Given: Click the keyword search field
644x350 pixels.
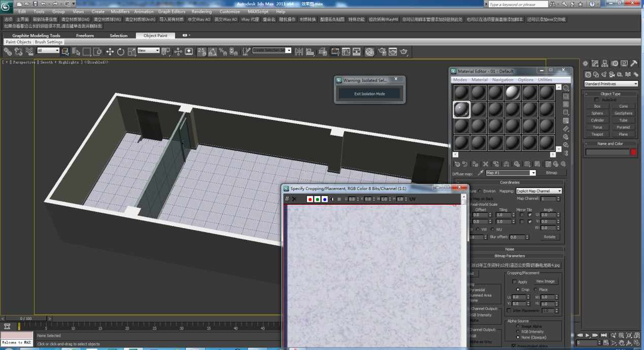Looking at the screenshot, I should (518, 4).
